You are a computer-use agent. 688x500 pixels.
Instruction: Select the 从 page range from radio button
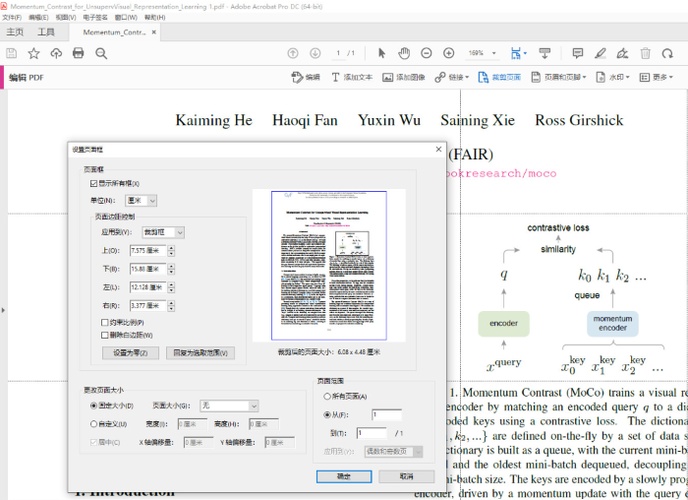click(327, 414)
